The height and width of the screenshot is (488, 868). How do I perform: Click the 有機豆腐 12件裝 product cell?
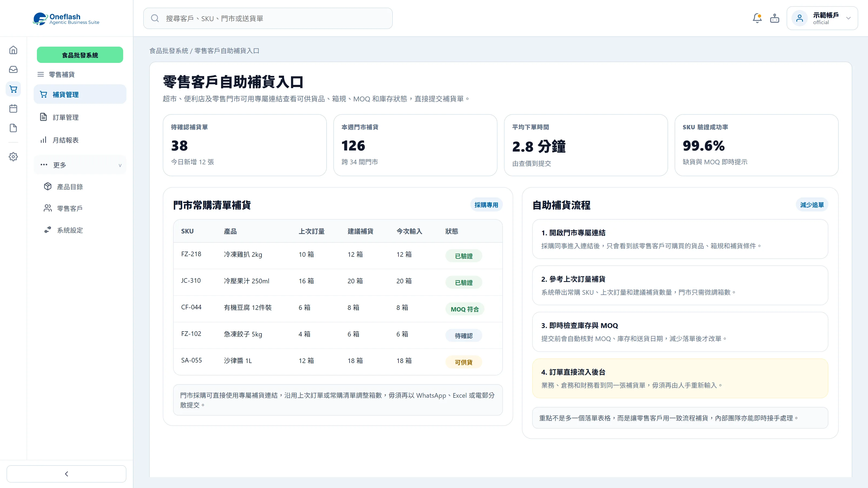pos(248,307)
